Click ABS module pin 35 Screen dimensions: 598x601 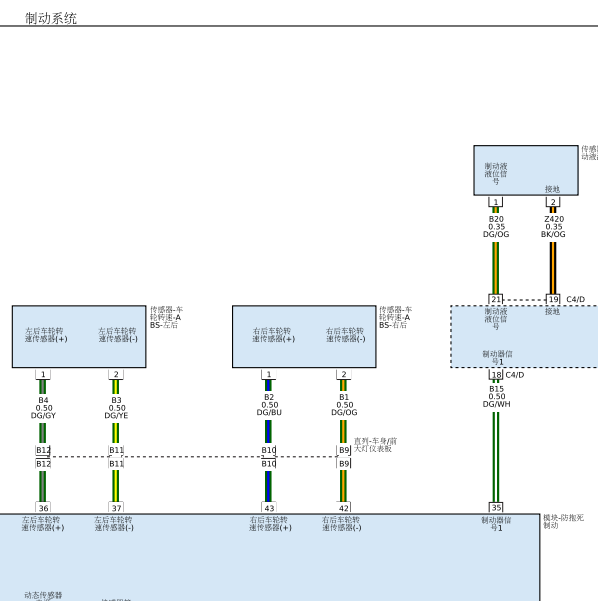496,507
